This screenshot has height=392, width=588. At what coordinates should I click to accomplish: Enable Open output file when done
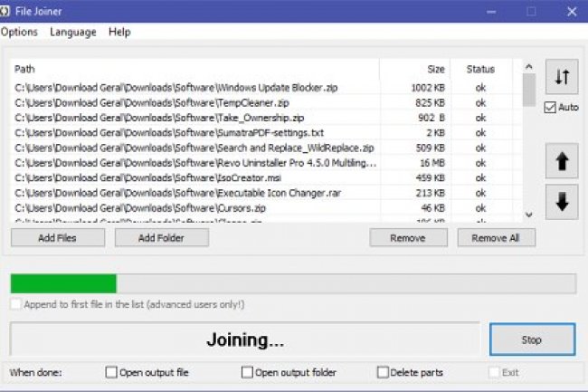[x=111, y=372]
